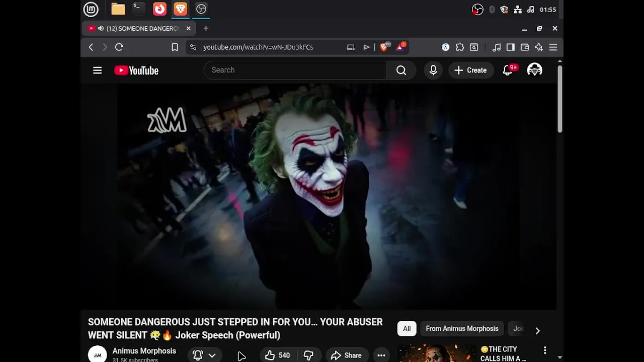Click the page vertical scrollbar
The image size is (644, 362).
[559, 100]
